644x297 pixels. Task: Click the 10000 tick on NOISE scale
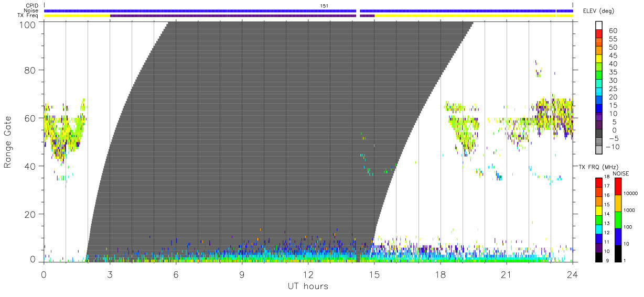click(x=631, y=193)
